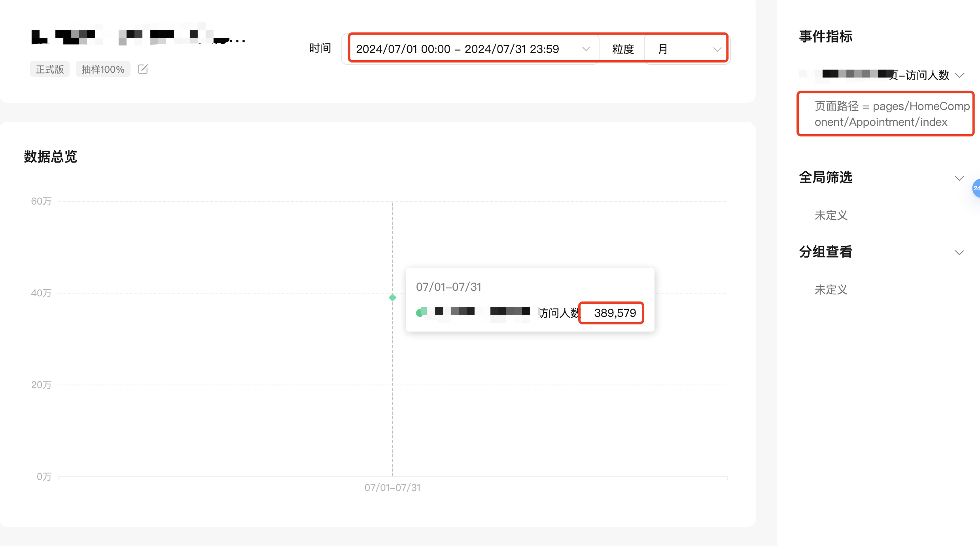Click the 抽样100% sampling tag

(103, 69)
